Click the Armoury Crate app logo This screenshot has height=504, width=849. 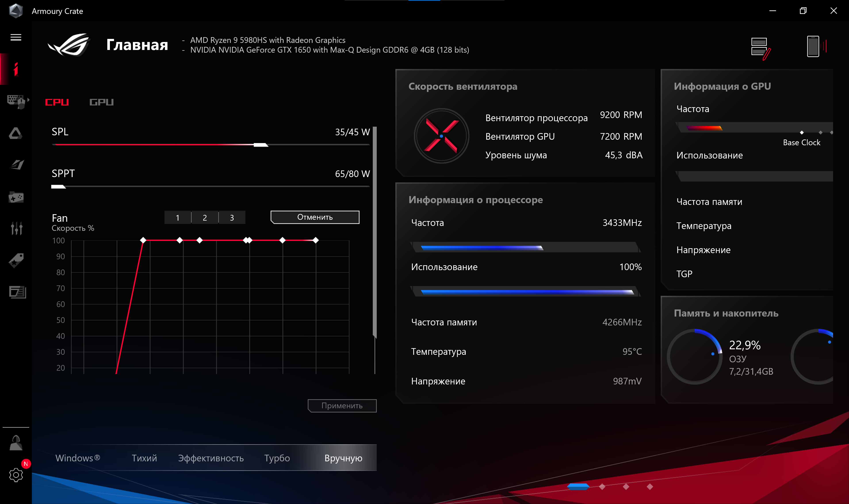pos(16,11)
